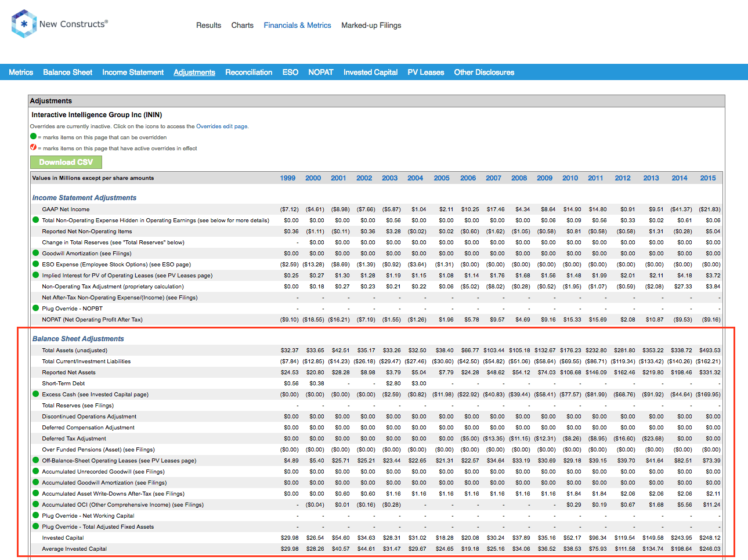The height and width of the screenshot is (560, 748).
Task: Click the 2002 year column link
Action: click(x=364, y=178)
